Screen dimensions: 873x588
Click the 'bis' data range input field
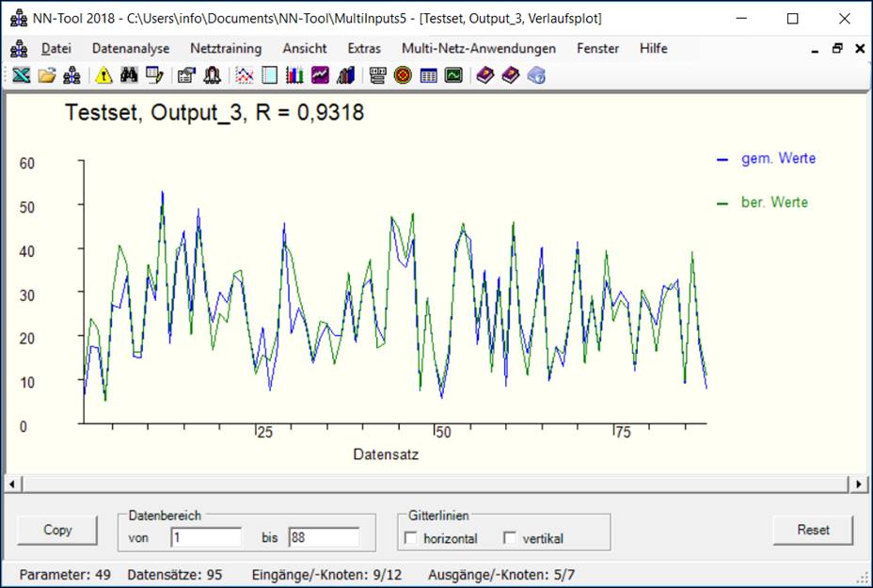click(324, 538)
